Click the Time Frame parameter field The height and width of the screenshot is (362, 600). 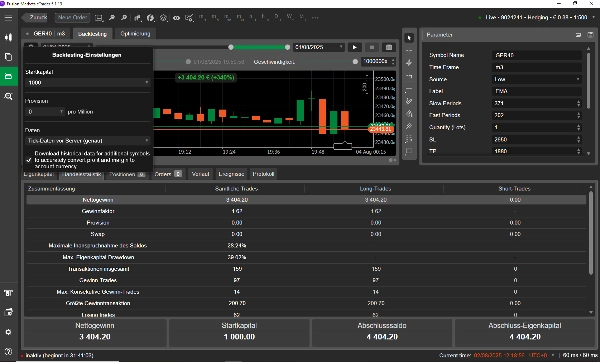(536, 67)
